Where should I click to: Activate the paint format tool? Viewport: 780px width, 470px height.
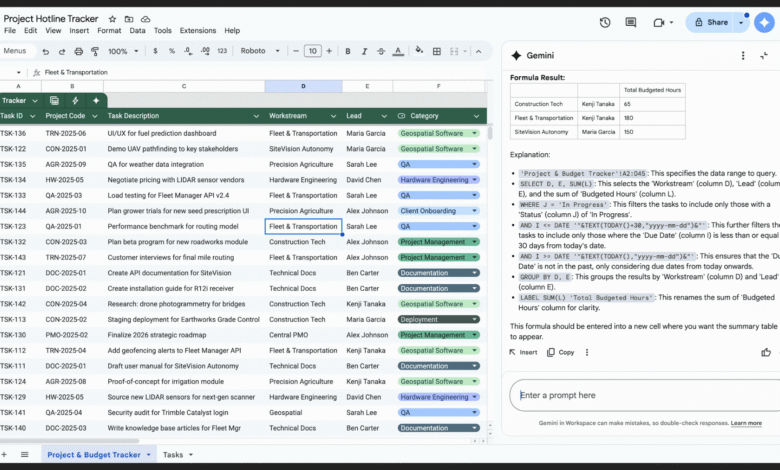point(95,51)
